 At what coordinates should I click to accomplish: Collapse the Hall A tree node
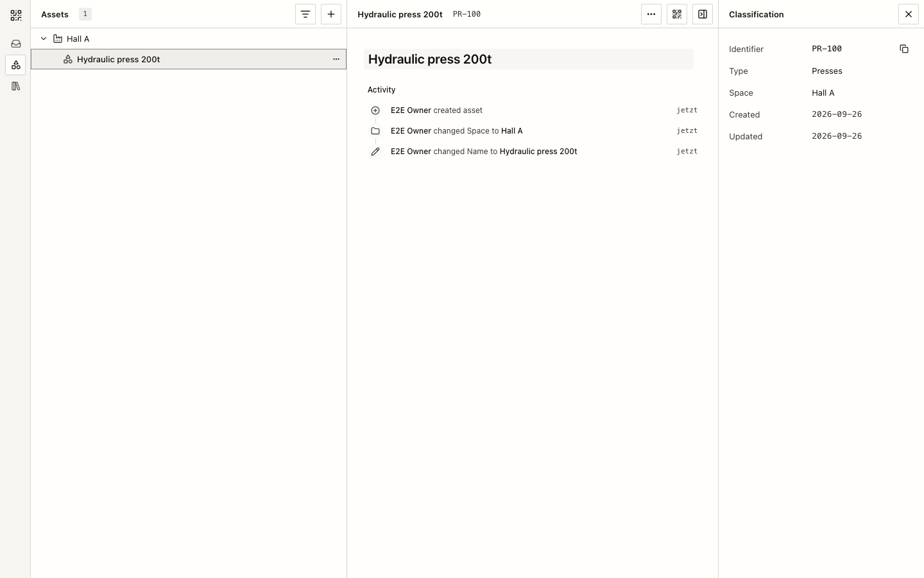pyautogui.click(x=44, y=39)
